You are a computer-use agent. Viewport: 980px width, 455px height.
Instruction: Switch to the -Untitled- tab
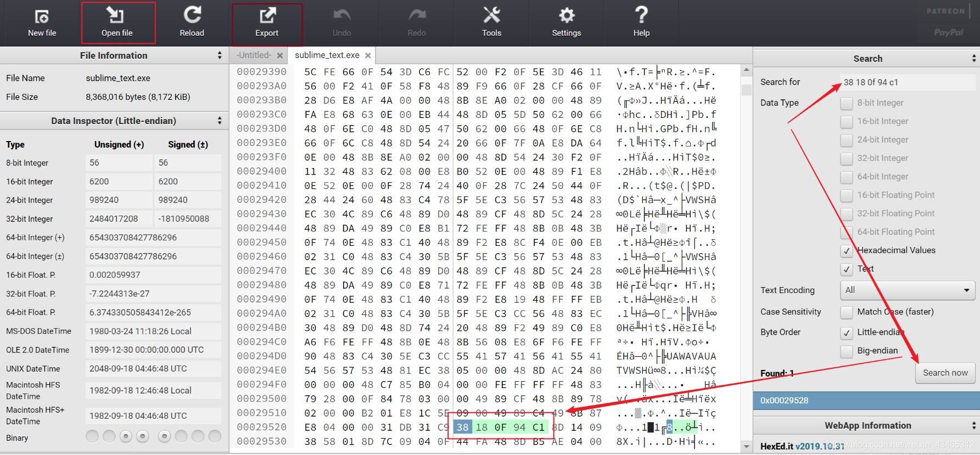pos(254,55)
